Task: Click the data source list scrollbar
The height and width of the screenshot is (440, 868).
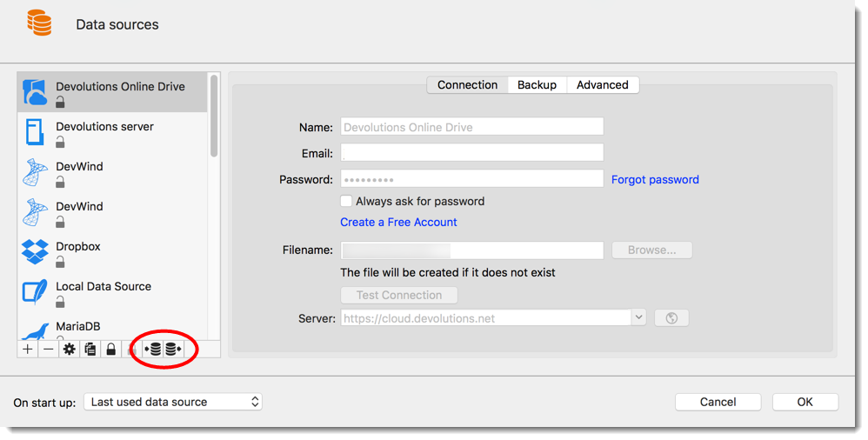Action: (x=214, y=117)
